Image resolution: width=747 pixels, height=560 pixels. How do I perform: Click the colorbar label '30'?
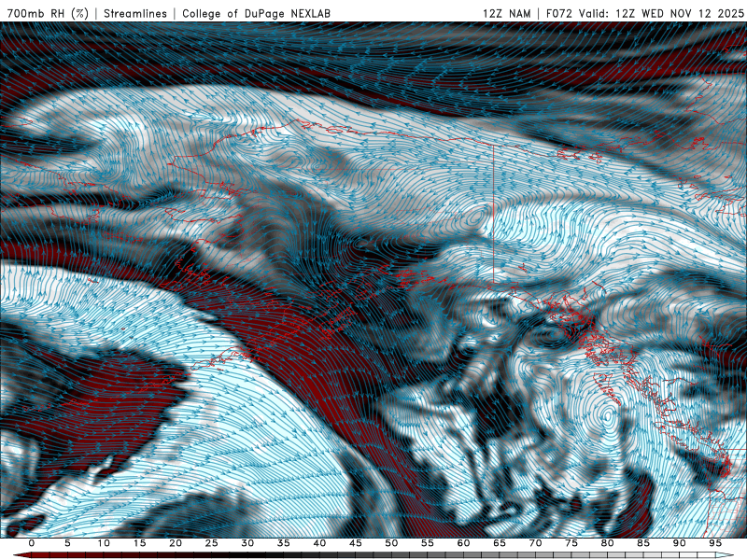(x=247, y=543)
